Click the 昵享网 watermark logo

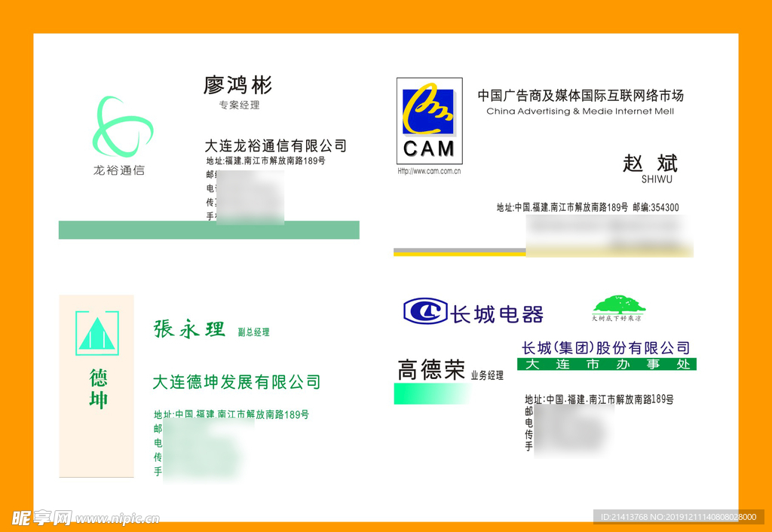click(x=41, y=518)
